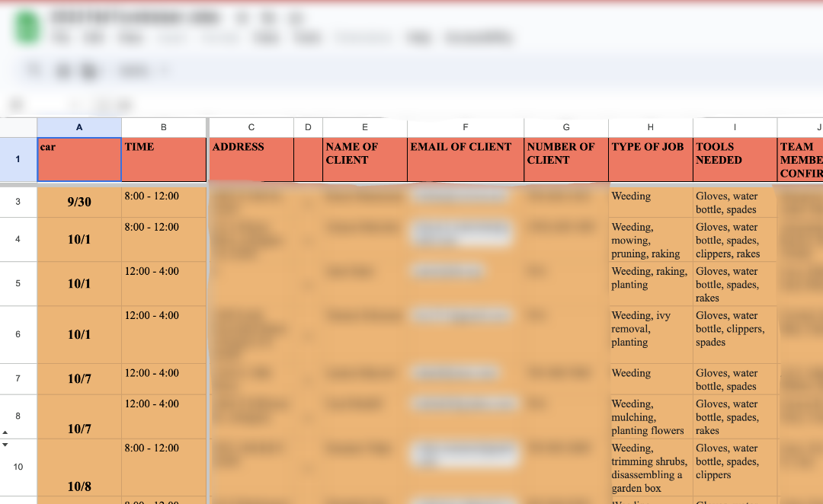Click 'Weeding, ivy removal, planting' cell
The image size is (823, 504).
tap(650, 334)
